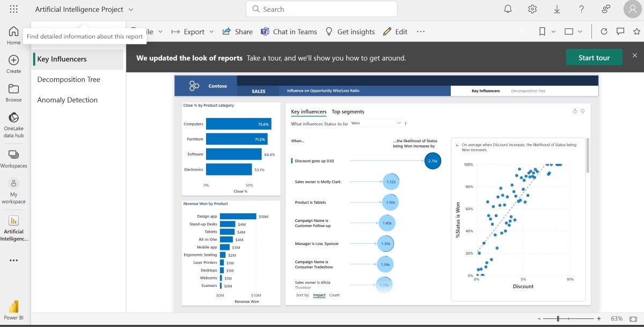The image size is (644, 327).
Task: Give thumbs up on the scatter visual
Action: point(575,111)
